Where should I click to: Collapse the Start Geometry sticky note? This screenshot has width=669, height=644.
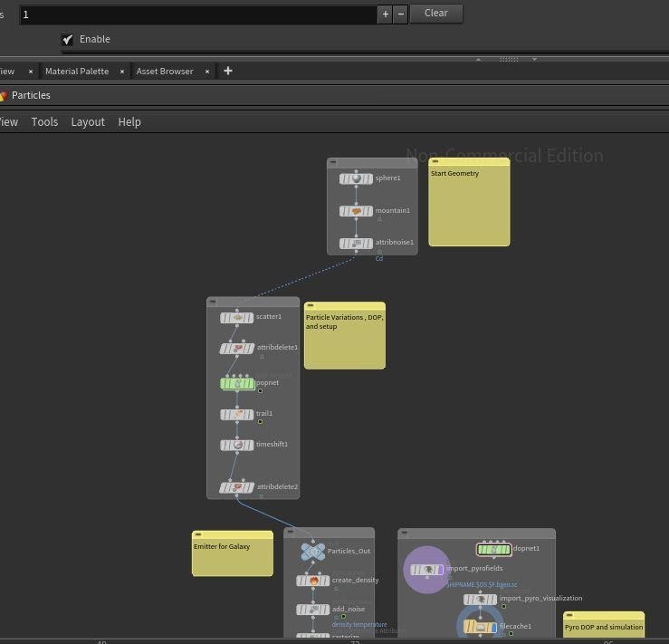tap(435, 162)
